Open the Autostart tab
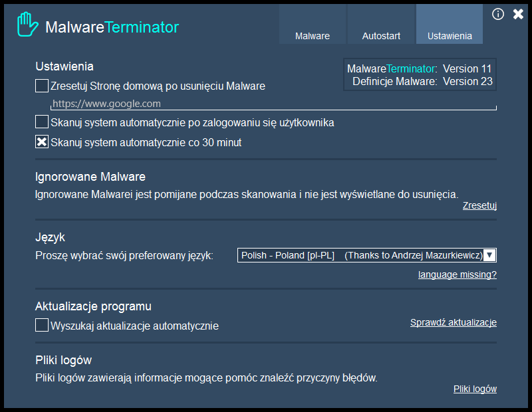Screen dimensions: 532x412 tap(381, 24)
